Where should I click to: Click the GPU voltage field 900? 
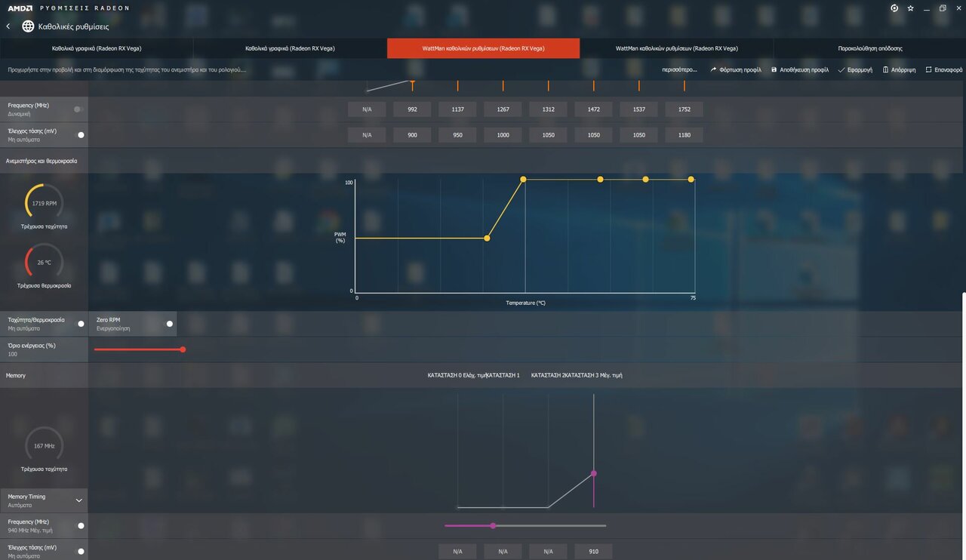(x=412, y=135)
